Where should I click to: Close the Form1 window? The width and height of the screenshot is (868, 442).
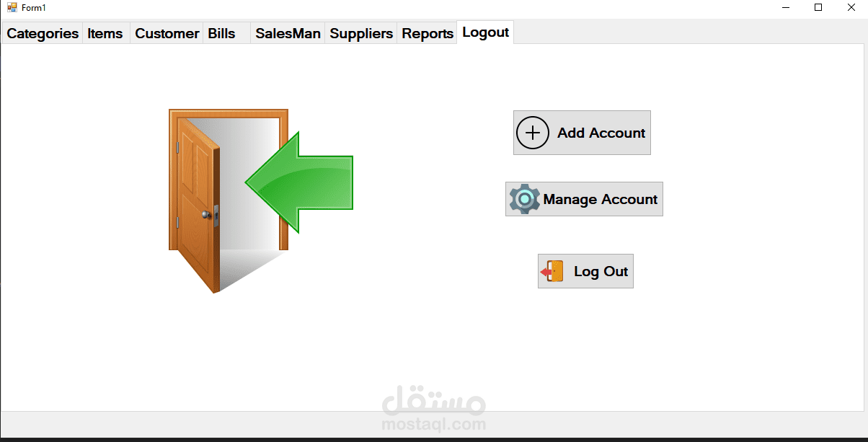(851, 7)
